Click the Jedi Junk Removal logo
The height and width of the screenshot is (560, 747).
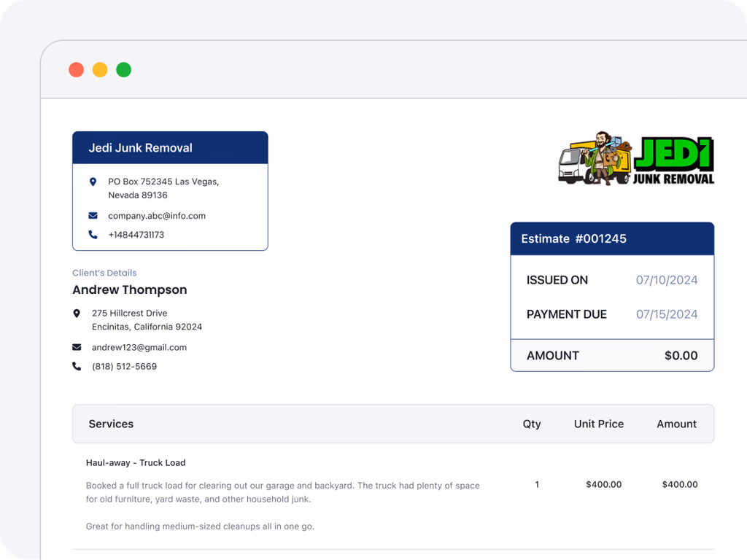[x=636, y=160]
